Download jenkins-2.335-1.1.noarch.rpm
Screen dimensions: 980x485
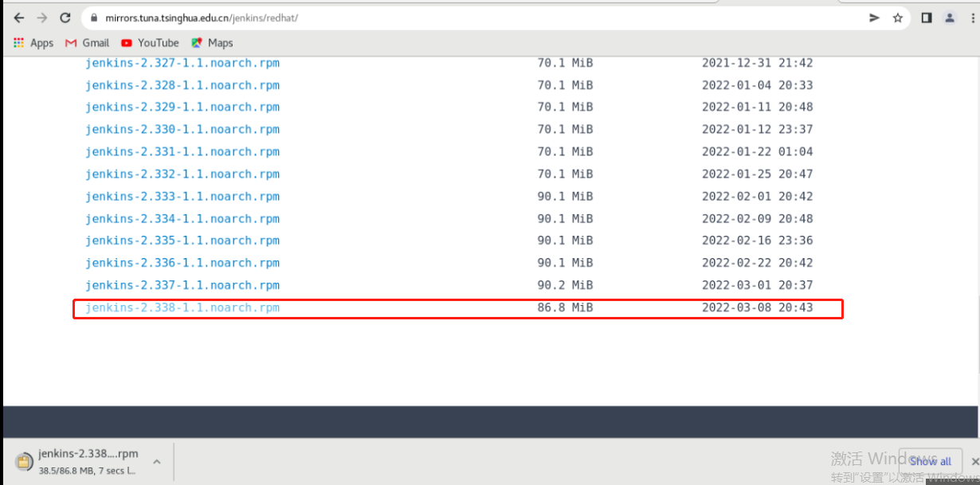182,241
